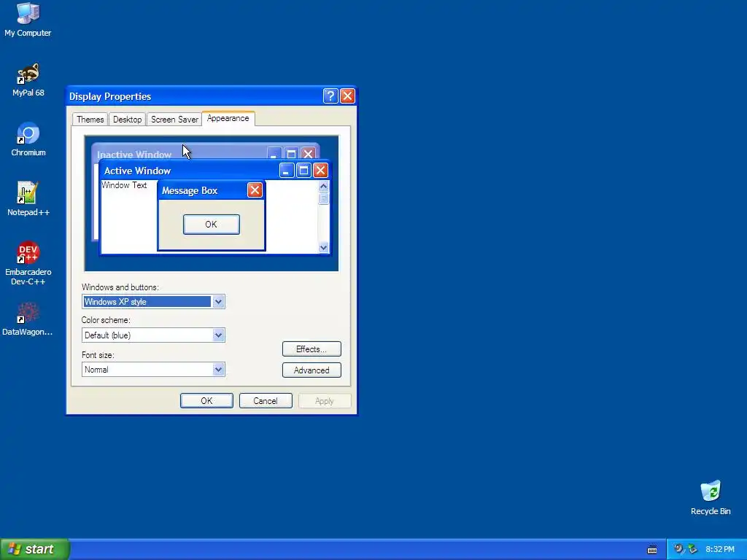747x560 pixels.
Task: Click the Message Box close icon in preview
Action: [255, 190]
